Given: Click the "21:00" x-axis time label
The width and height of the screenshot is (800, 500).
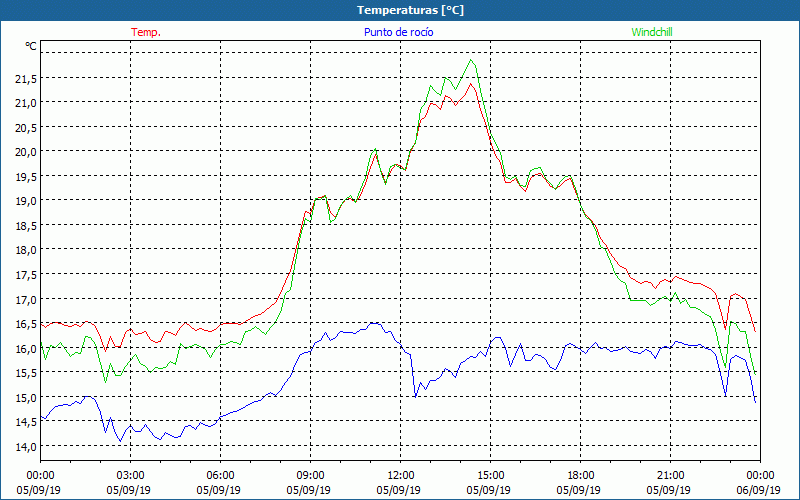Looking at the screenshot, I should 670,476.
